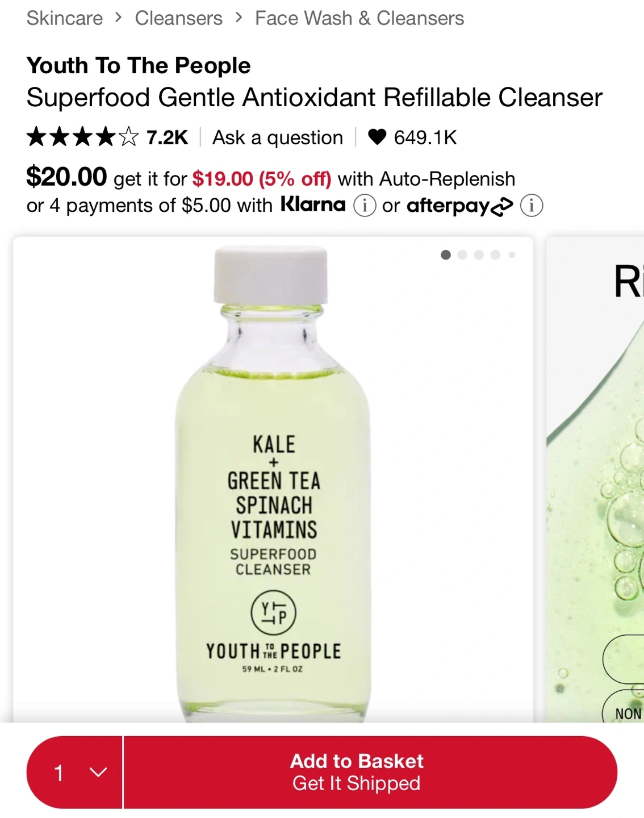Click the afterpay logo
Image resolution: width=644 pixels, height=818 pixels.
[x=460, y=206]
